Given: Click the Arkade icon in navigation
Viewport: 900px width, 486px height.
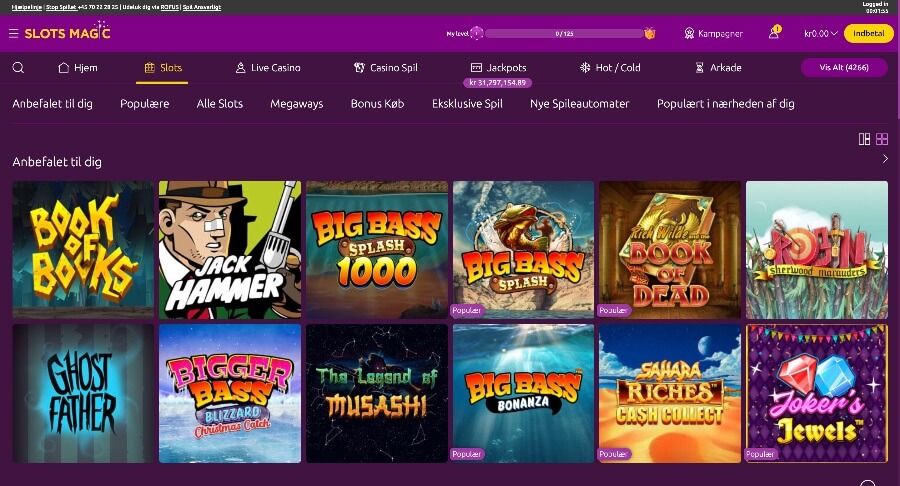Looking at the screenshot, I should pos(700,68).
